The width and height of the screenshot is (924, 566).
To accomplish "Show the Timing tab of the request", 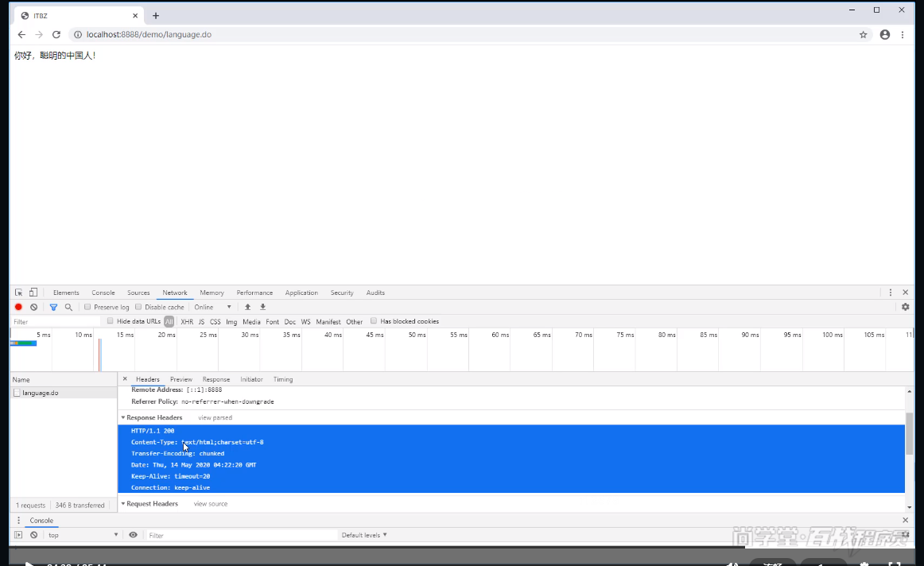I will [283, 379].
